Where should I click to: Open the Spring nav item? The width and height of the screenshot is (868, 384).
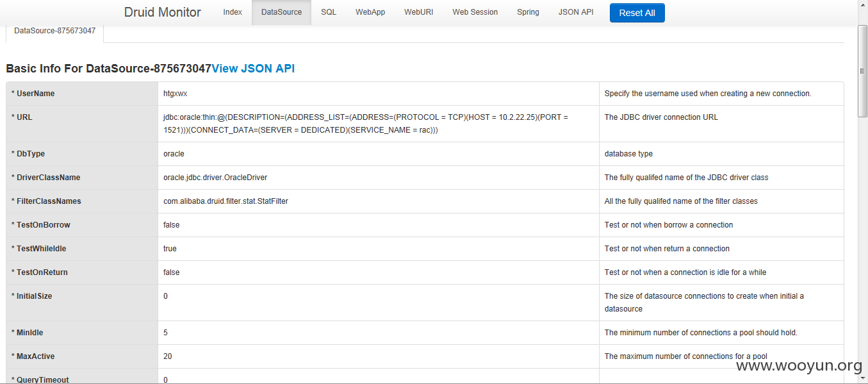(528, 12)
